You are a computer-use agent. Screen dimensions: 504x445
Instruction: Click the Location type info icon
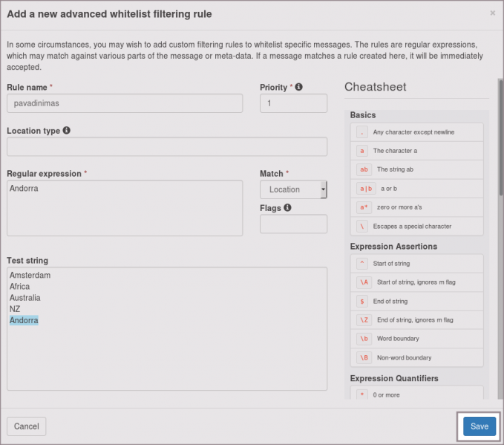pos(67,131)
